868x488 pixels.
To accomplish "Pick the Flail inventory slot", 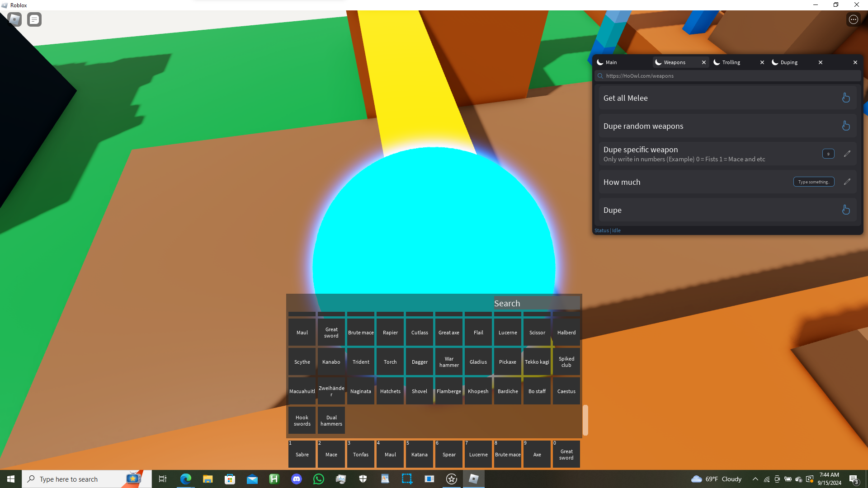I will click(x=478, y=333).
